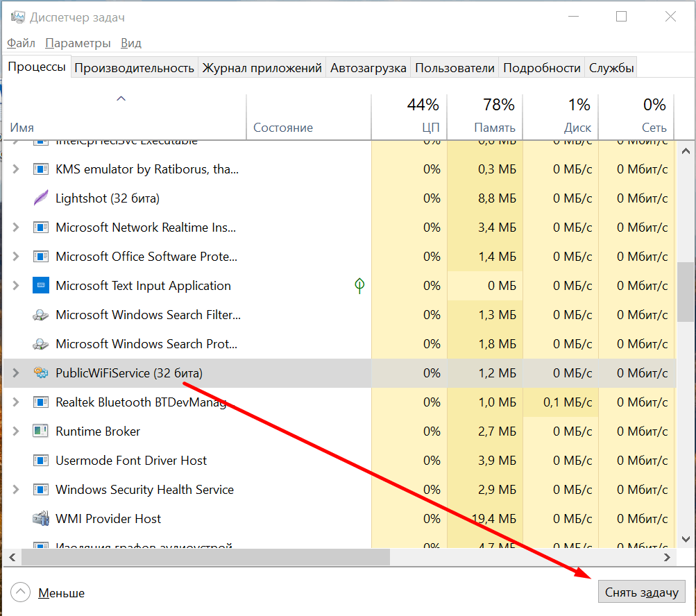Viewport: 696px width, 616px height.
Task: Click the Lightshot feather icon
Action: click(41, 198)
